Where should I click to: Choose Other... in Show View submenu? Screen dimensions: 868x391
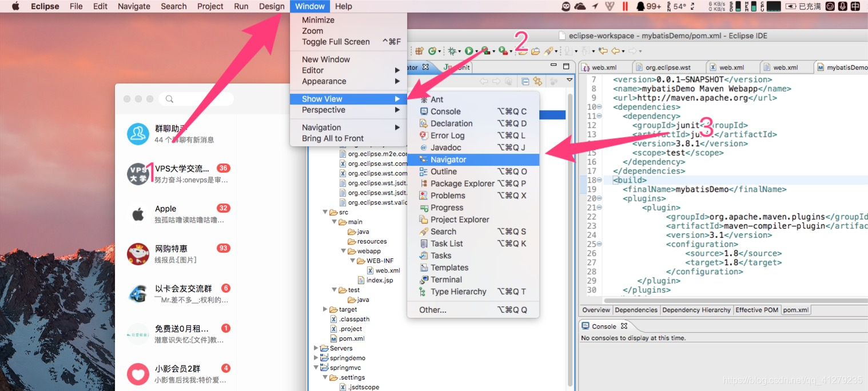473,310
